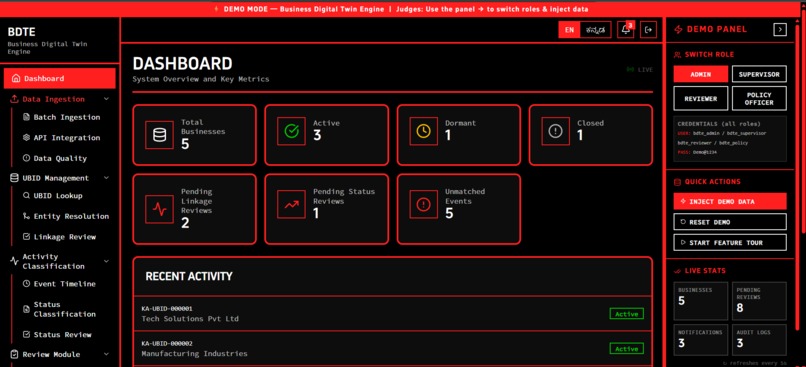This screenshot has height=367, width=806.
Task: Click the Data Ingestion upload icon
Action: click(x=14, y=99)
